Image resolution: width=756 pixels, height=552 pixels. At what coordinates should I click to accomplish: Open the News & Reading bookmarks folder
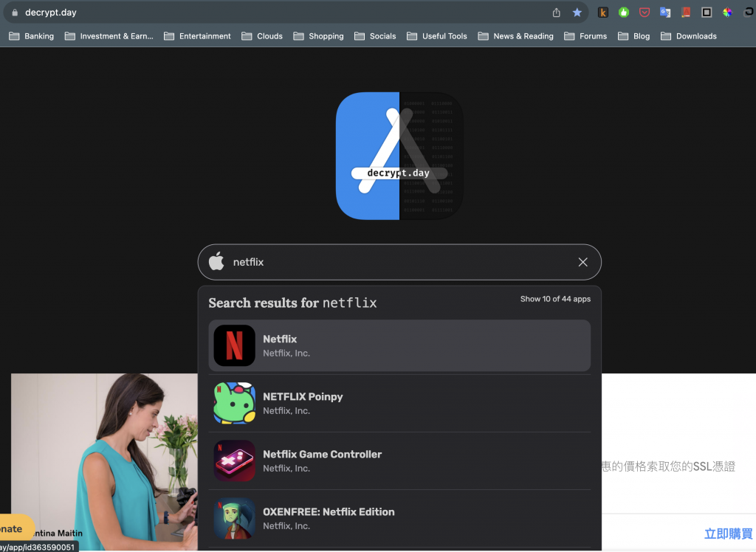click(515, 36)
